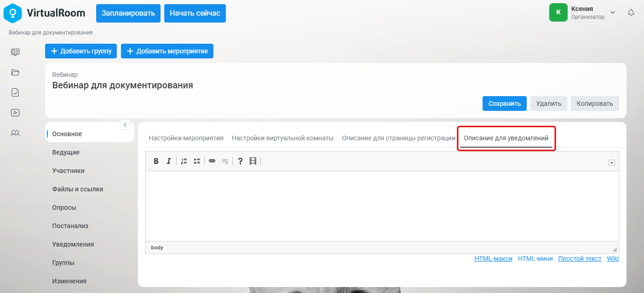
Task: Go to the Участники section
Action: (69, 171)
